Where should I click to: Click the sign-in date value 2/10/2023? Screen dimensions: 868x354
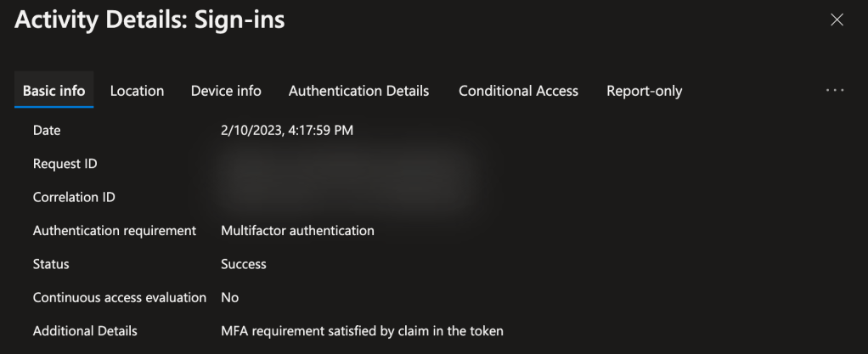point(286,131)
